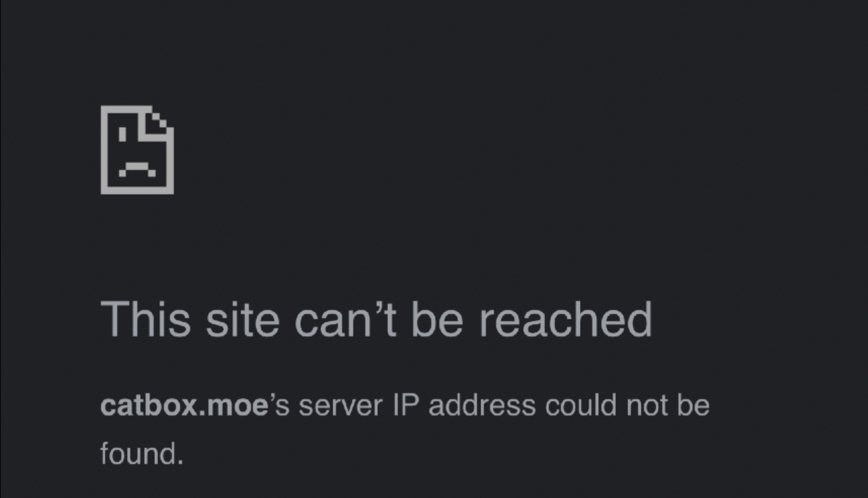Click the word "site" in the heading
The height and width of the screenshot is (498, 868).
[243, 319]
